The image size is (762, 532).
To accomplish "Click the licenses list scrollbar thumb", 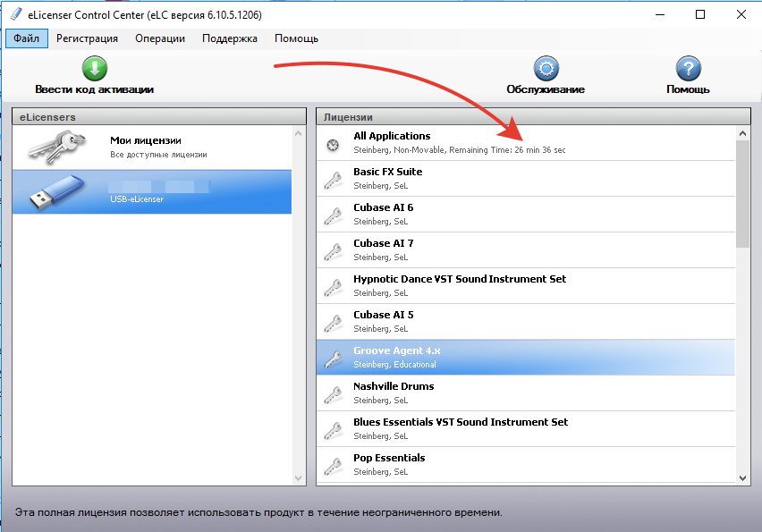I will click(x=742, y=194).
